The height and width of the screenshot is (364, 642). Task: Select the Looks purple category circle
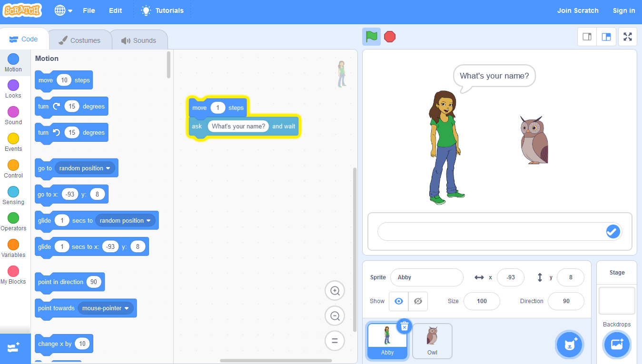(13, 86)
